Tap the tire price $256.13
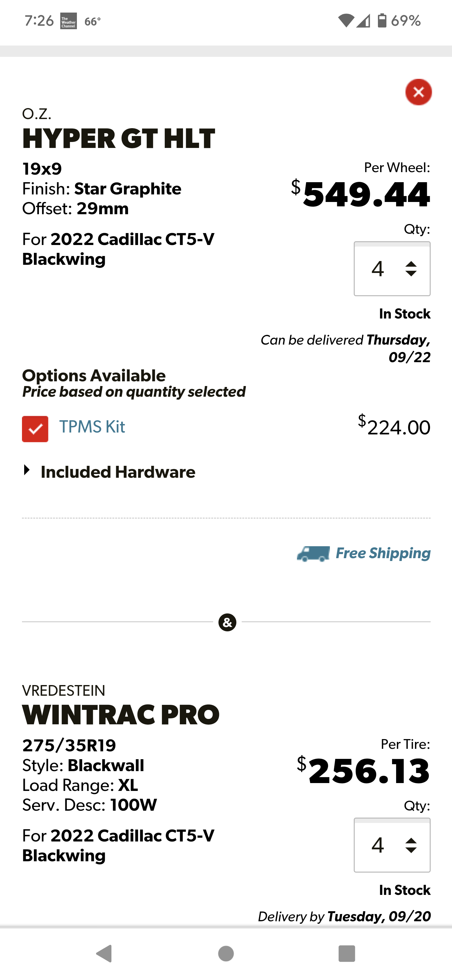The width and height of the screenshot is (452, 980). click(x=364, y=770)
